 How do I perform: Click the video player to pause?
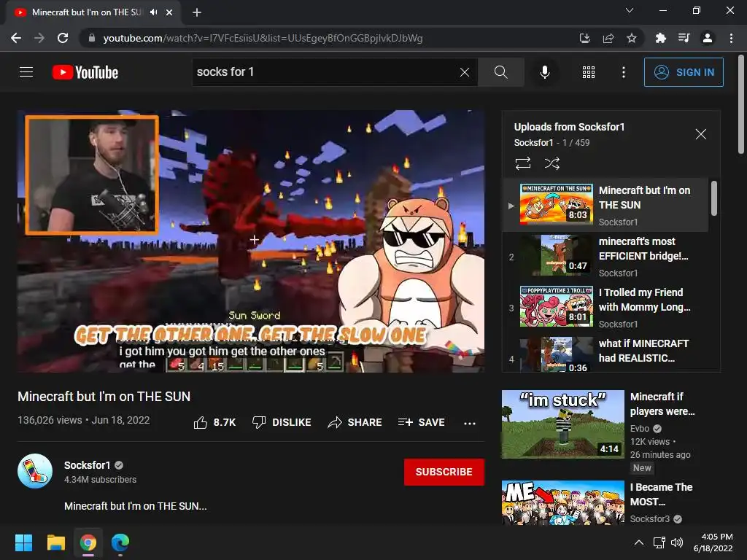pyautogui.click(x=251, y=241)
